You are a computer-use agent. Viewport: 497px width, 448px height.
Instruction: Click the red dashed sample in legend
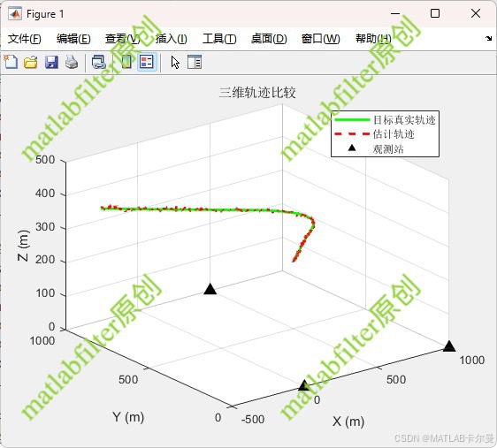tap(352, 134)
